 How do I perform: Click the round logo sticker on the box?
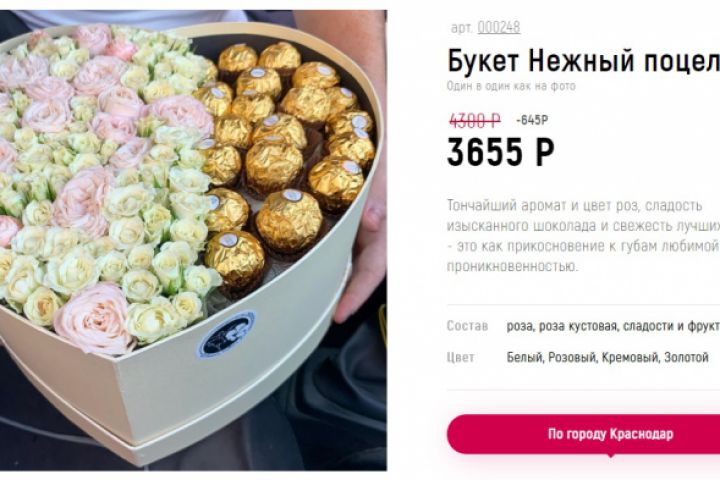[x=226, y=335]
